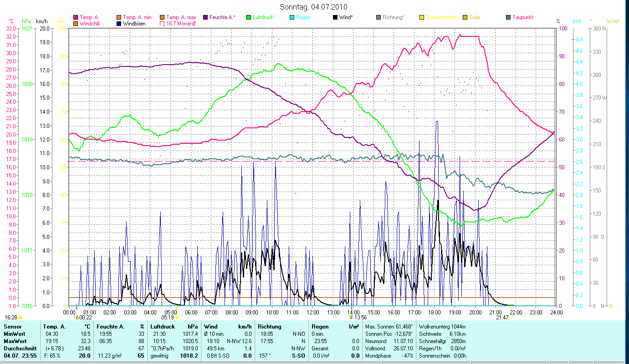Click the cyan Regen legend square
The image size is (629, 364).
point(292,17)
